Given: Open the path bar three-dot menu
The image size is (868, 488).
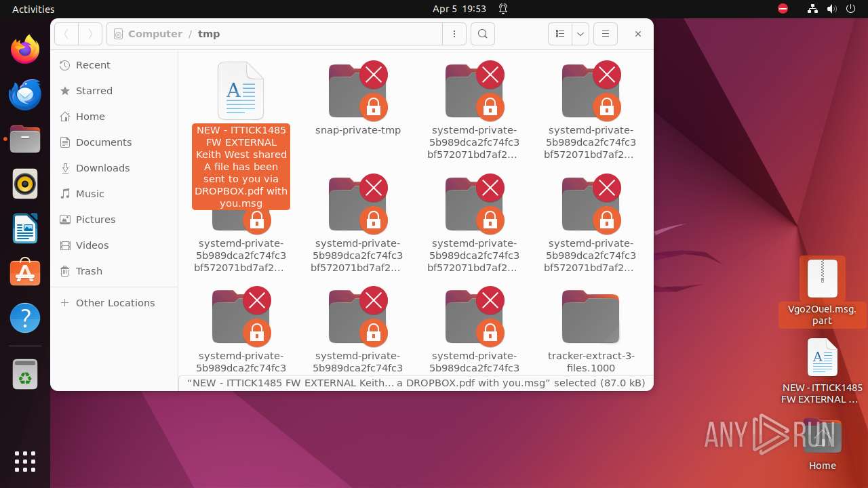Looking at the screenshot, I should click(x=454, y=34).
